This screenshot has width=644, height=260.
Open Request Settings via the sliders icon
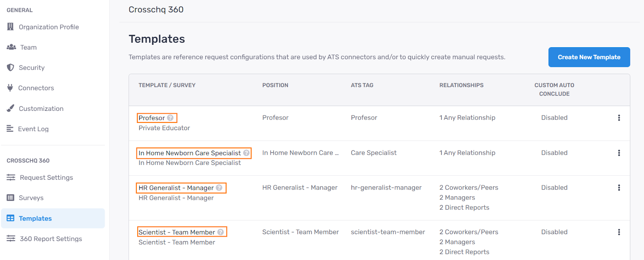click(11, 177)
